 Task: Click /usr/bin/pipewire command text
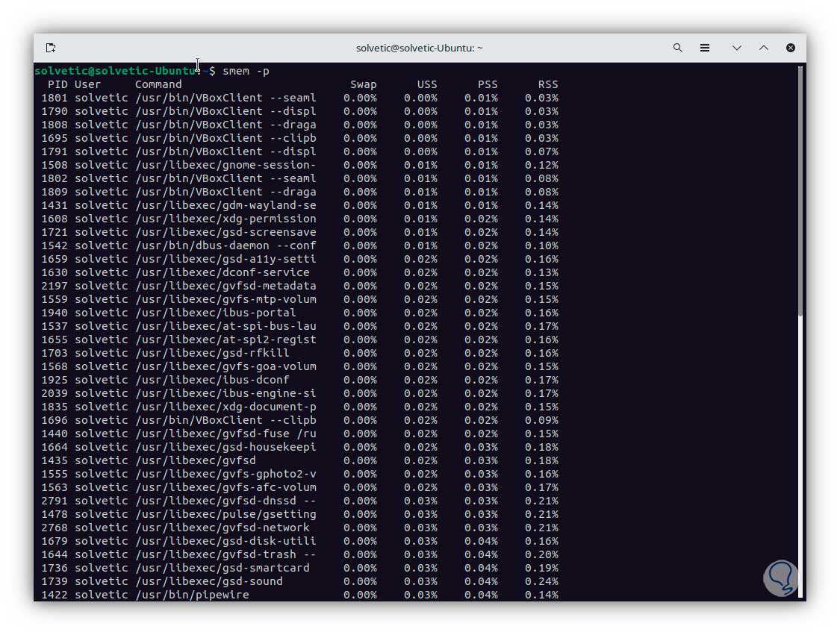(192, 594)
